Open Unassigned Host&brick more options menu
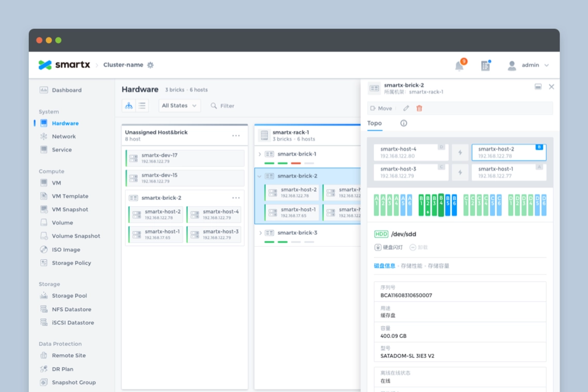Image resolution: width=588 pixels, height=392 pixels. click(236, 136)
